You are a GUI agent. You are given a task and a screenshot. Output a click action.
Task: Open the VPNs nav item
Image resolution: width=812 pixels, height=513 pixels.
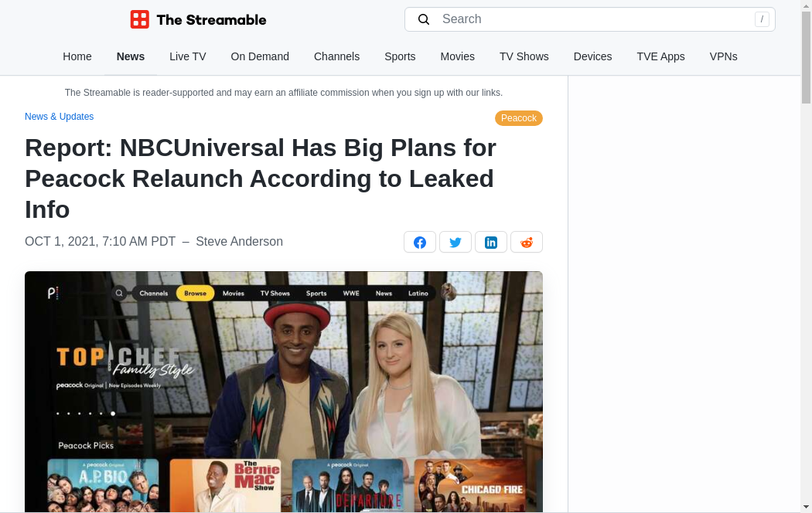pyautogui.click(x=723, y=56)
